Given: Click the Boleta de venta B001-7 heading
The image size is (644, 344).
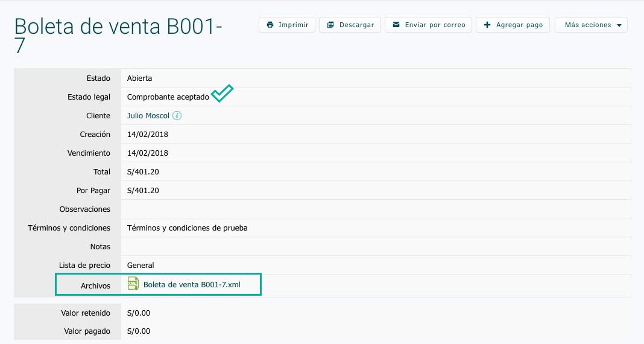Looking at the screenshot, I should coord(118,36).
